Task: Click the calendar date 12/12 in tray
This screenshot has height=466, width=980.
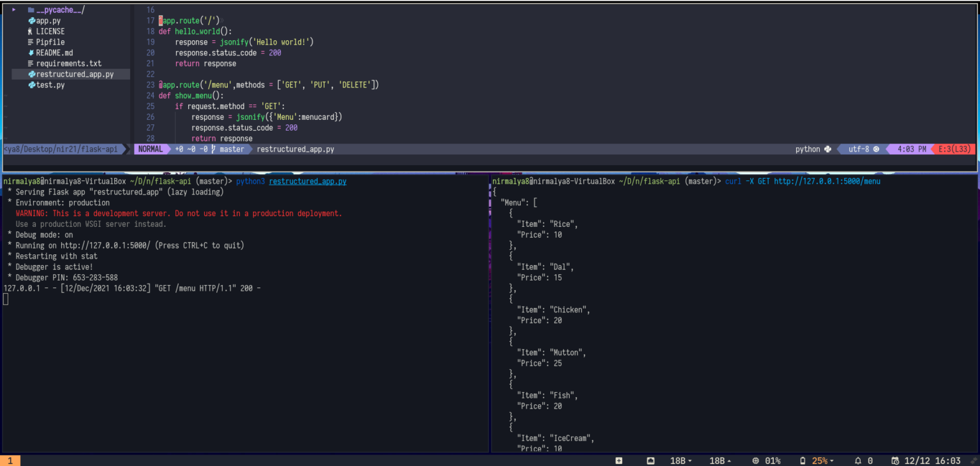Action: 917,460
